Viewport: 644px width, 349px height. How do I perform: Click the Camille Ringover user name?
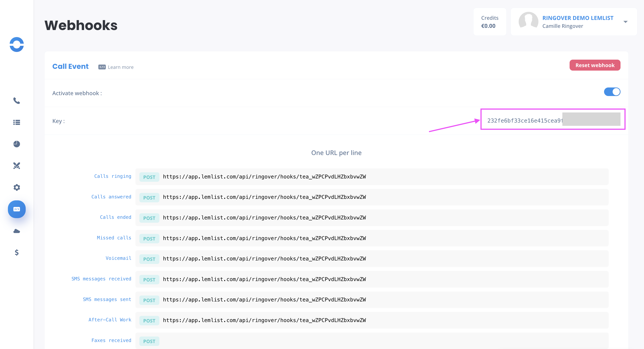pyautogui.click(x=563, y=26)
